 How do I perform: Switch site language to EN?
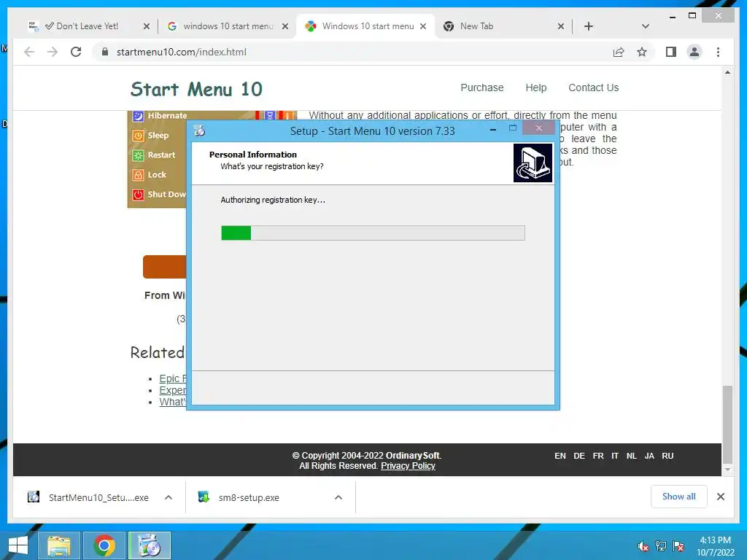[x=560, y=456]
